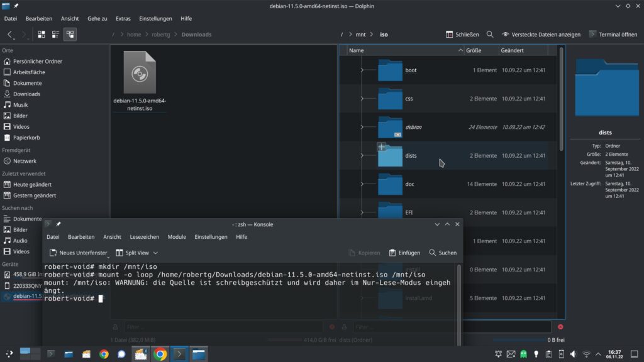644x362 pixels.
Task: Click the Dolphin toolbar search magnifier icon
Action: pos(490,35)
